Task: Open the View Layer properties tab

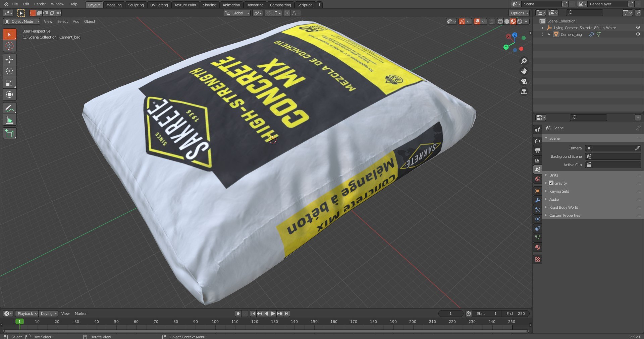Action: point(538,160)
